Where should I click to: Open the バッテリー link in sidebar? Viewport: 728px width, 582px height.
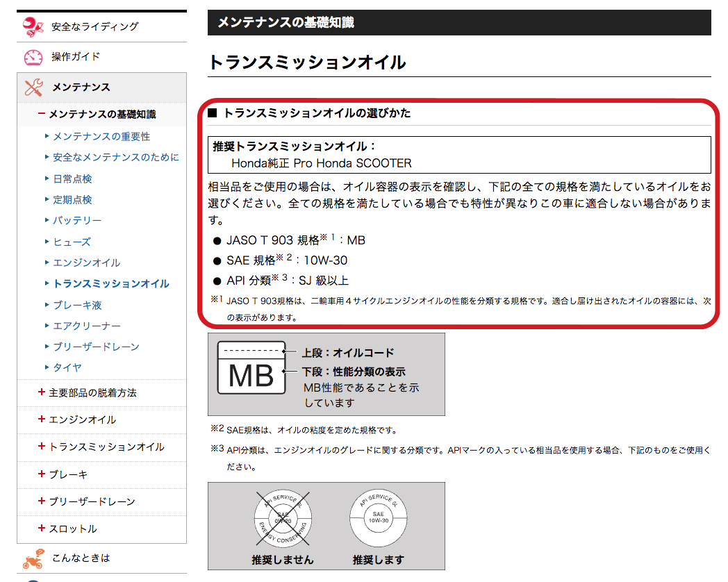77,220
